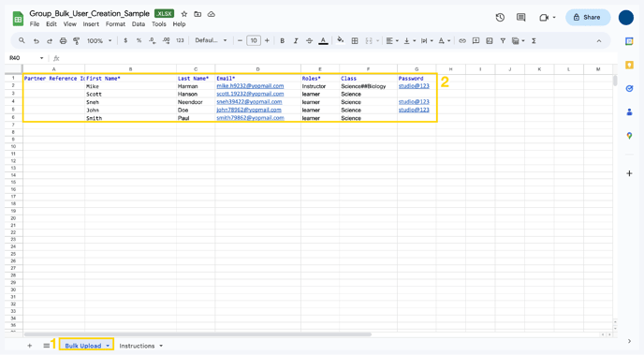The height and width of the screenshot is (356, 644).
Task: Open version history clock icon
Action: click(500, 17)
